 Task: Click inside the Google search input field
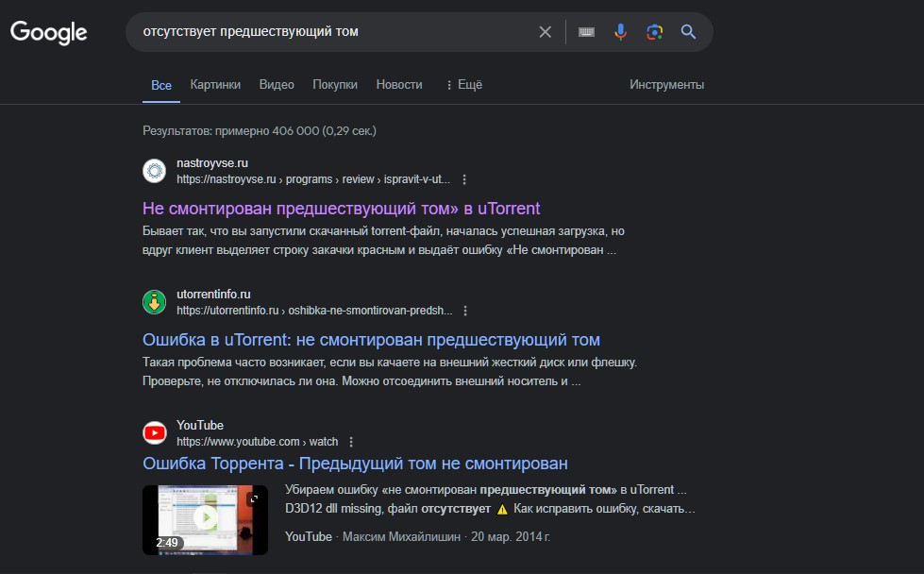tap(330, 32)
